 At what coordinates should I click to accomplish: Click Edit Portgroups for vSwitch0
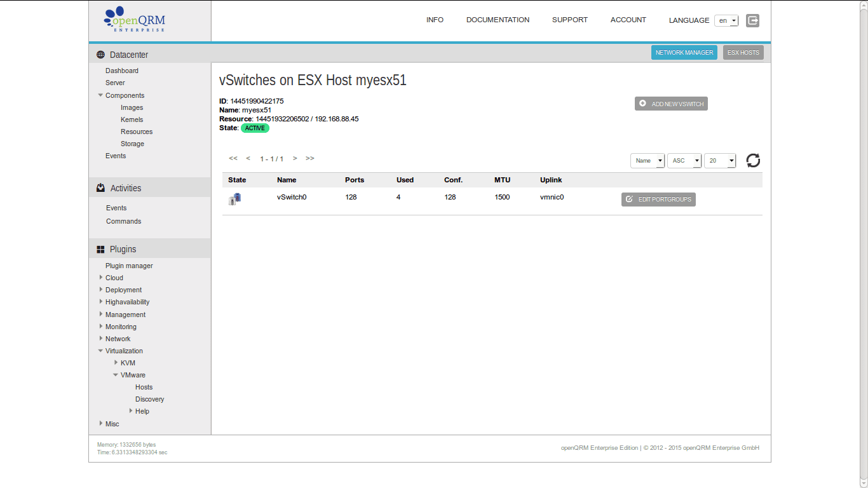(x=658, y=200)
